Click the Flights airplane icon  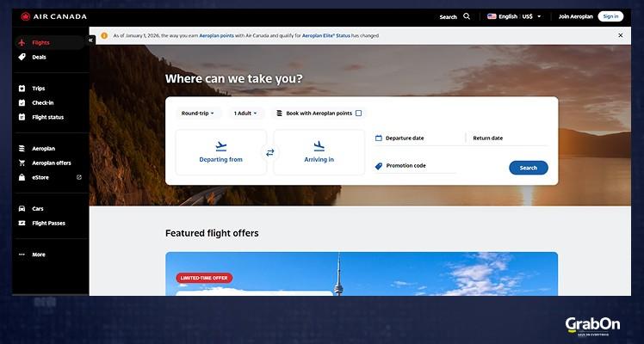click(x=22, y=43)
